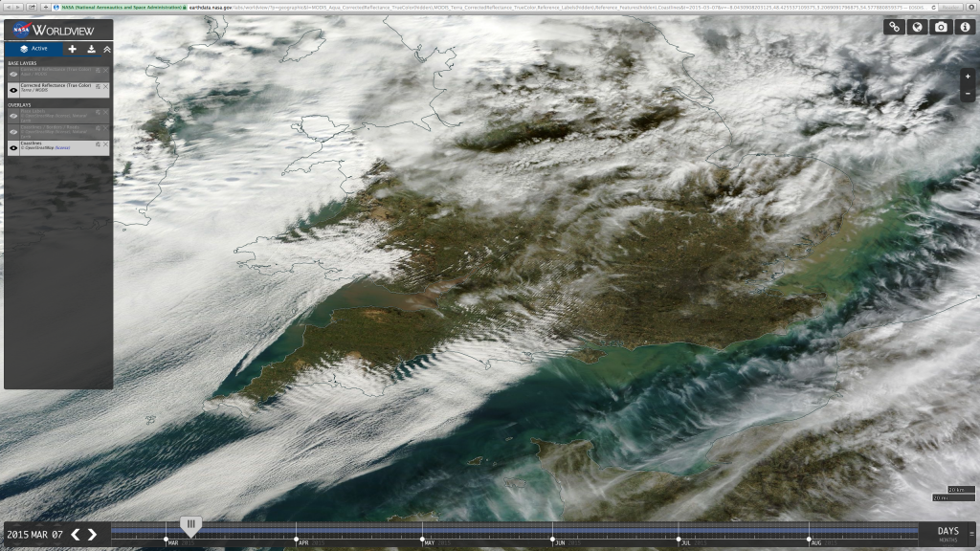Collapse the layers sidebar panel

point(107,49)
